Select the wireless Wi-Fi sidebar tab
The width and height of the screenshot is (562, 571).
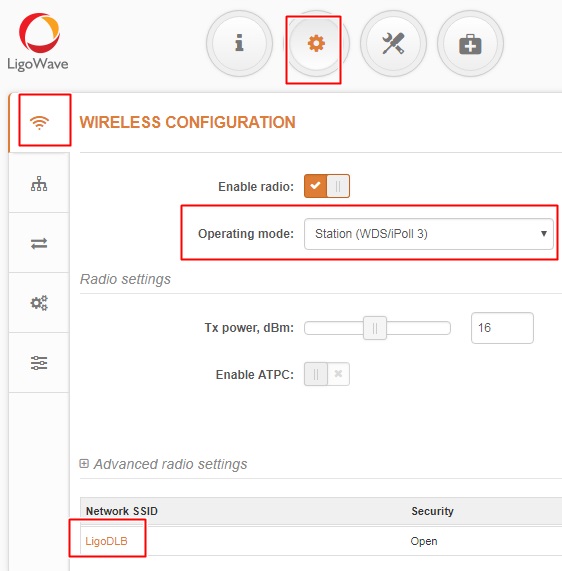39,122
